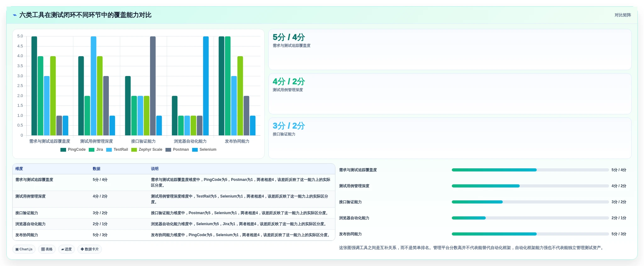Click the 浏览器自动化能力 x-axis label in chart
Screen dimensions: 644x266
(190, 142)
